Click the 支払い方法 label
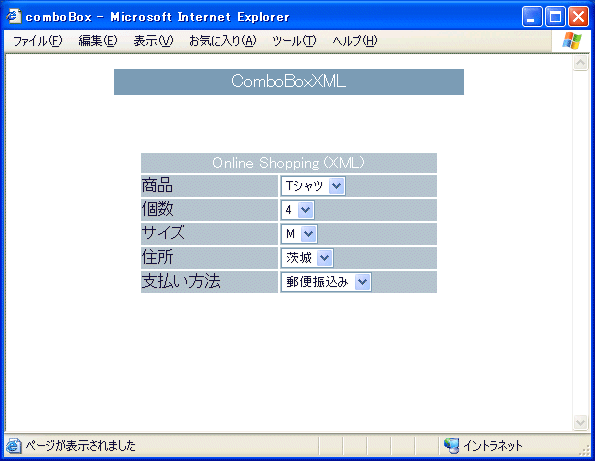 click(181, 281)
